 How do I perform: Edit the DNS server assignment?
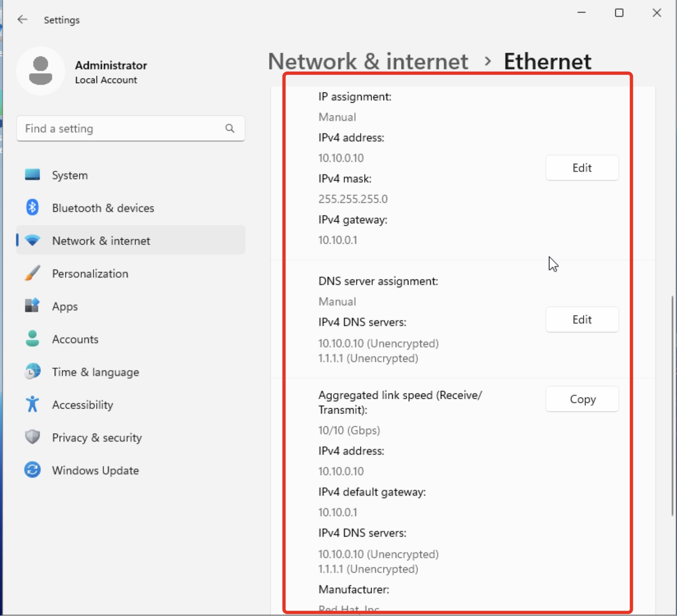point(582,319)
